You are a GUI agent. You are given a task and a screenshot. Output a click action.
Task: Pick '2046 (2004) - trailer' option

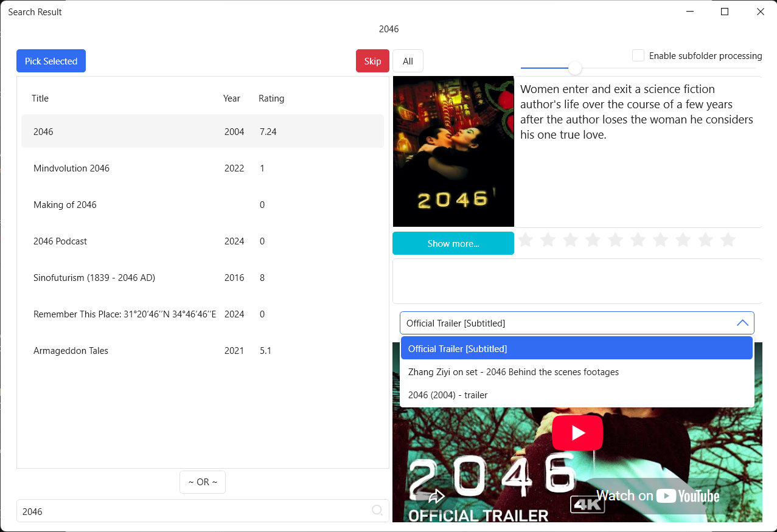(x=577, y=395)
